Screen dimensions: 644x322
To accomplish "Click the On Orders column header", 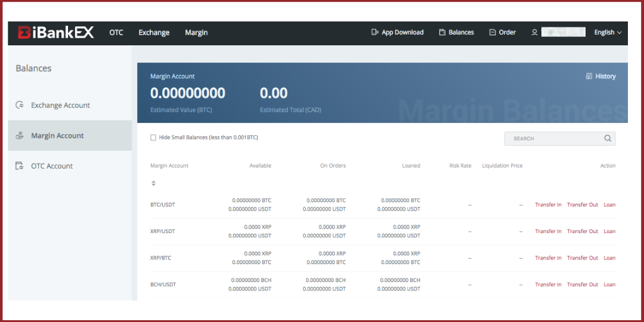I will [x=333, y=166].
